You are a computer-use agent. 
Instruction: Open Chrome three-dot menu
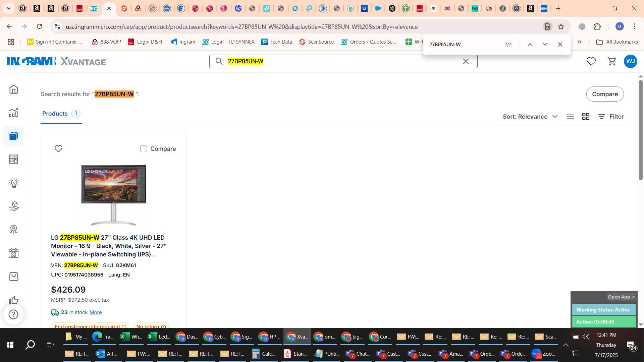click(635, 26)
